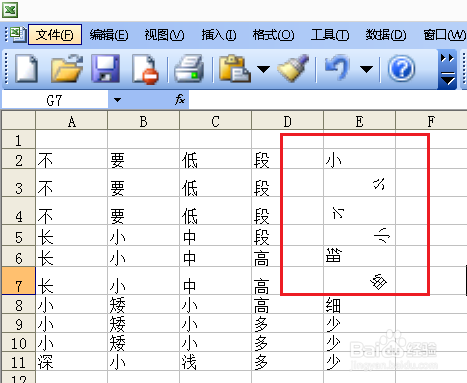Select highlighted row 7 header
467x383 pixels.
click(19, 281)
